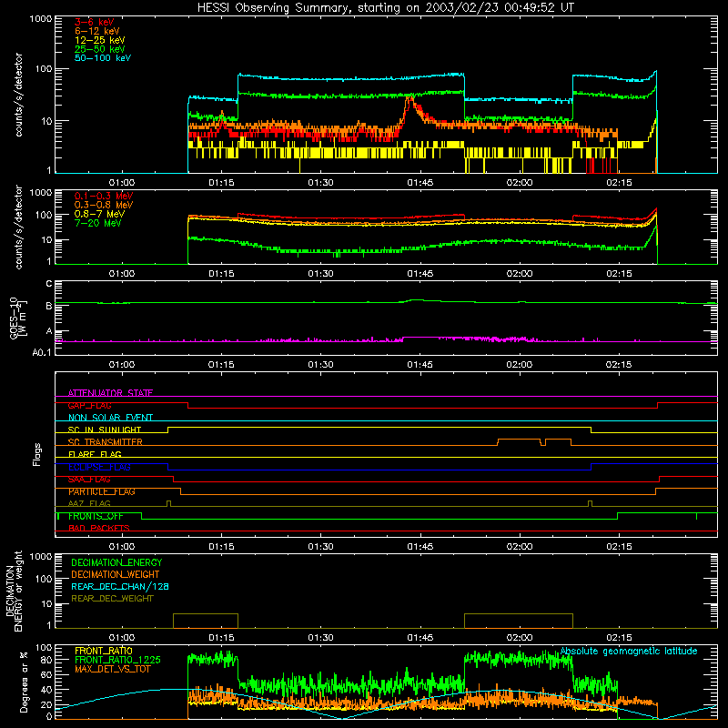This screenshot has height=728, width=728.
Task: Click 02:00 tick under the Flags panel
Action: point(520,547)
